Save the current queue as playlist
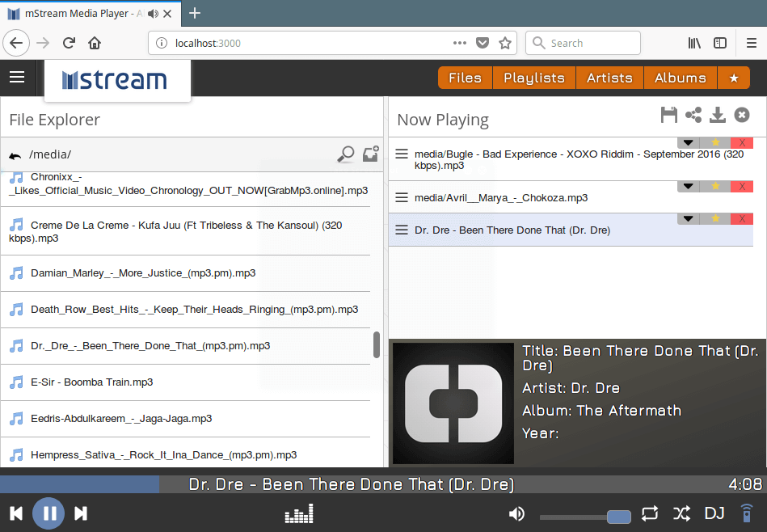767x532 pixels. point(668,115)
